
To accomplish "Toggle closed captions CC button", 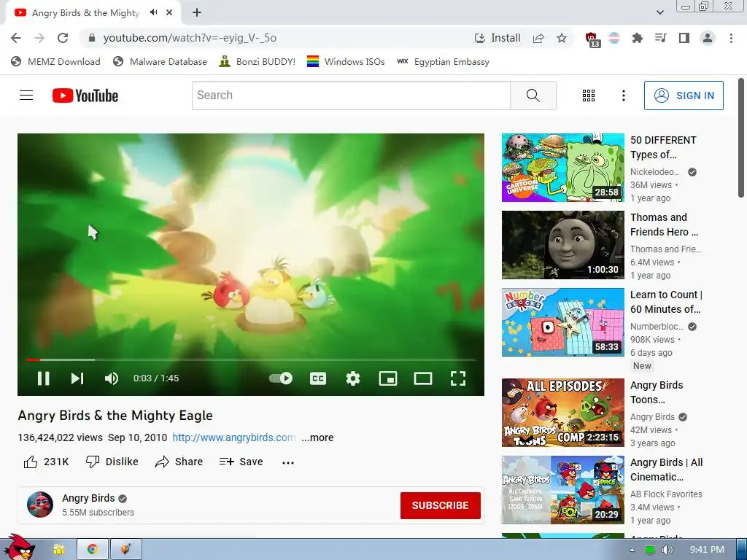I will pyautogui.click(x=318, y=378).
